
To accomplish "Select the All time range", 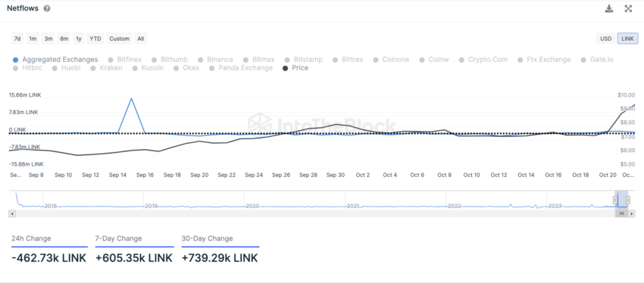I will pos(140,39).
